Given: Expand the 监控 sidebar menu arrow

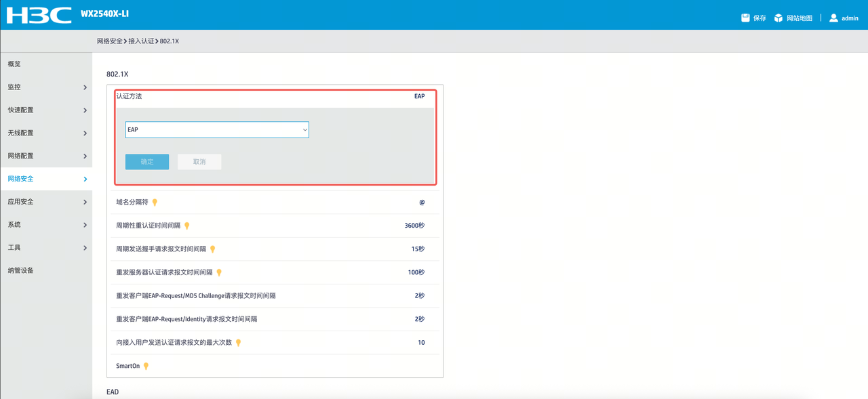Looking at the screenshot, I should tap(85, 87).
